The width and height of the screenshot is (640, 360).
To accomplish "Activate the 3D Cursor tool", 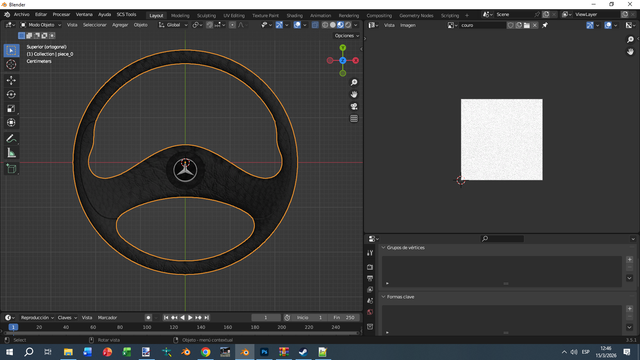I will [x=11, y=64].
